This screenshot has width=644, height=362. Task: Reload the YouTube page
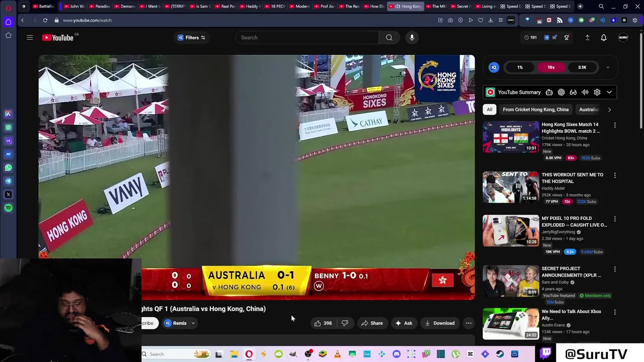[45, 20]
